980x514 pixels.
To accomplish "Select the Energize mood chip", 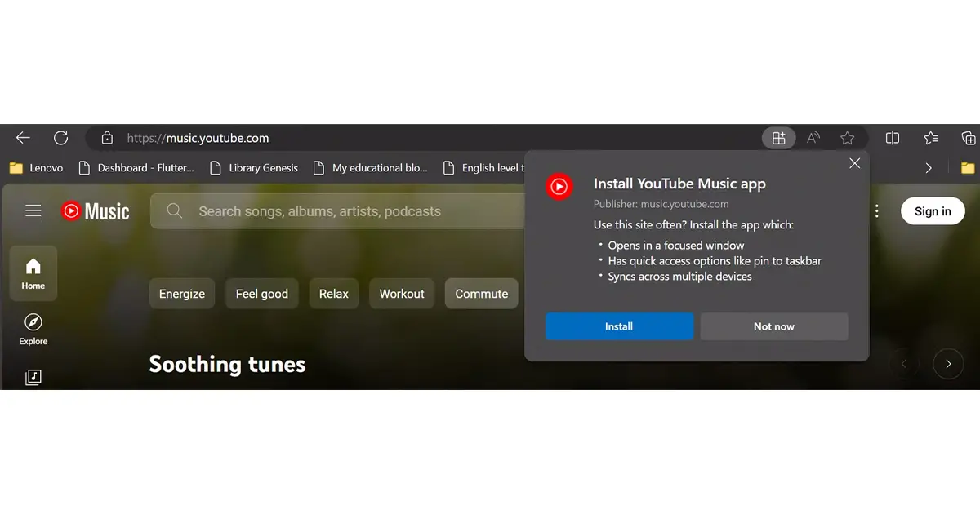I will click(x=182, y=294).
